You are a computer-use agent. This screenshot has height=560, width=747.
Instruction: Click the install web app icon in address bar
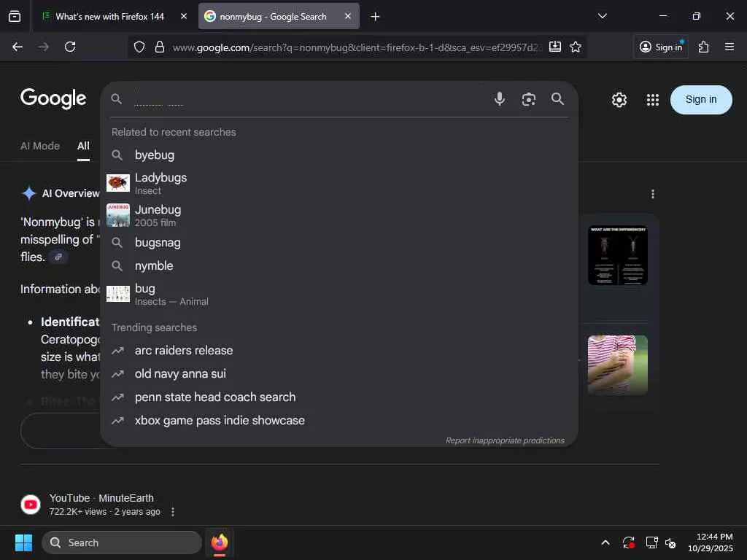coord(555,47)
